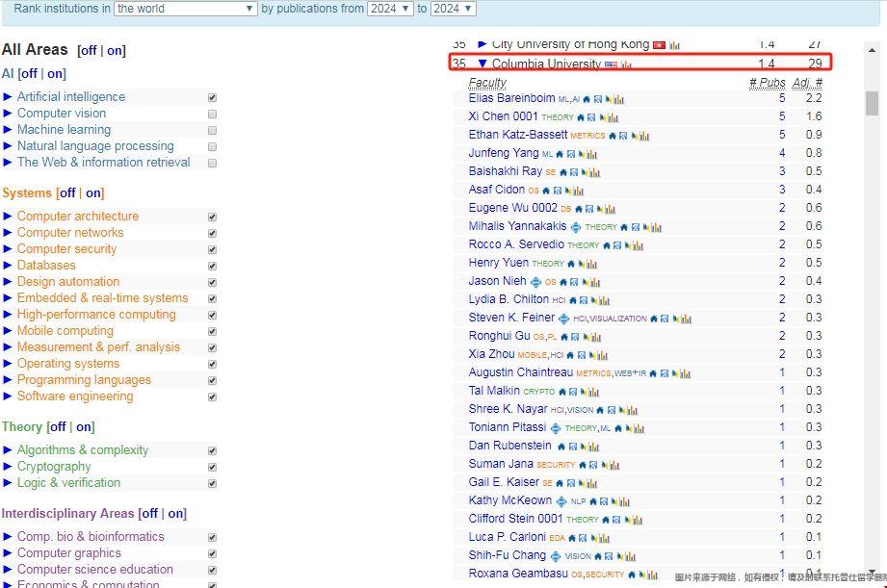Turn Theory areas off via 'off' link
Screen dimensions: 887x588
click(x=58, y=427)
